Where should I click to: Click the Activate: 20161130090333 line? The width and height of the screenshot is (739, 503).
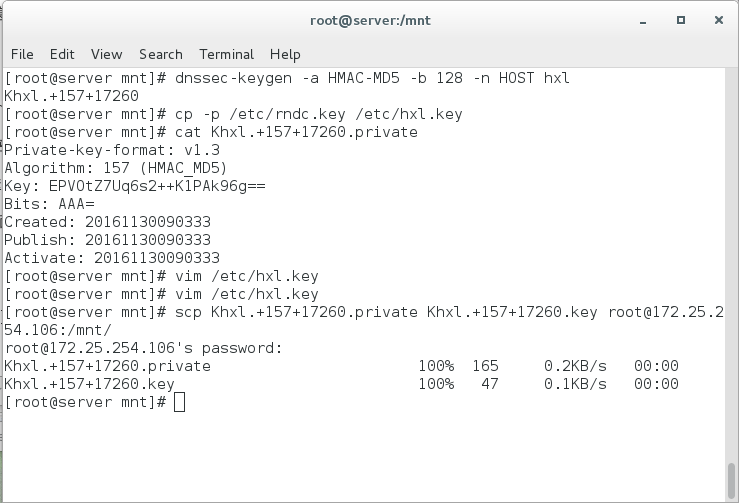coord(112,258)
